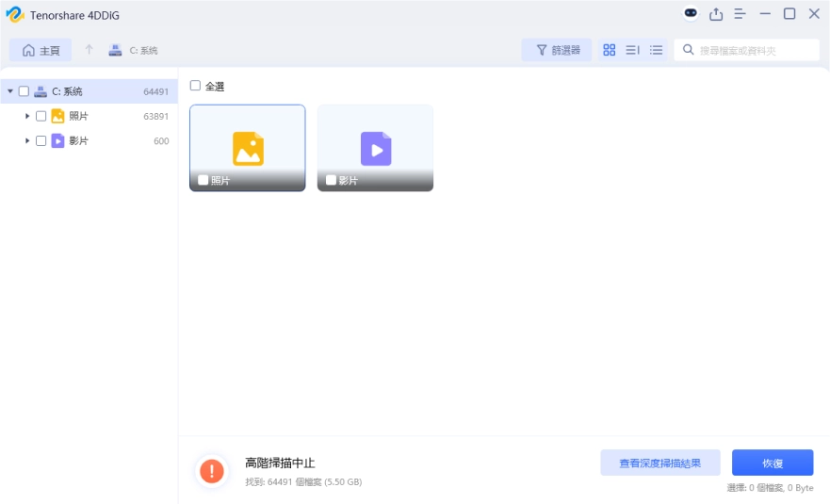
Task: Tick the 影片 checkbox in sidebar tree
Action: click(41, 140)
